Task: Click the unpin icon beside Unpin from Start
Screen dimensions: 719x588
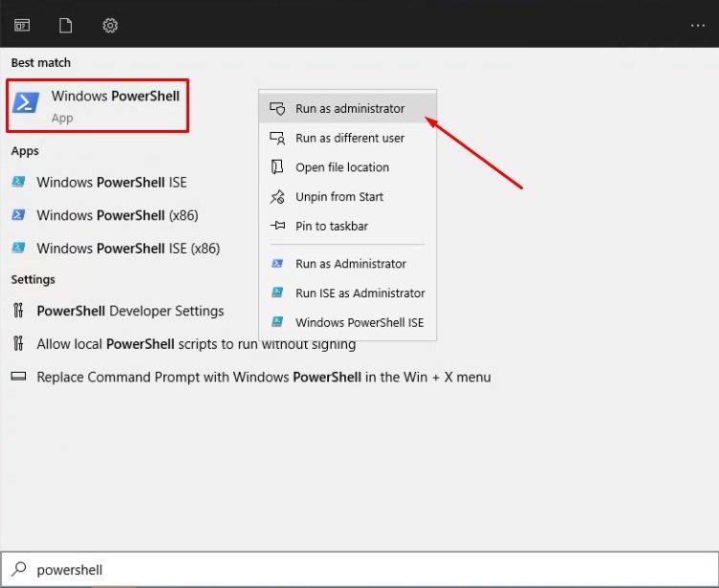Action: [277, 197]
